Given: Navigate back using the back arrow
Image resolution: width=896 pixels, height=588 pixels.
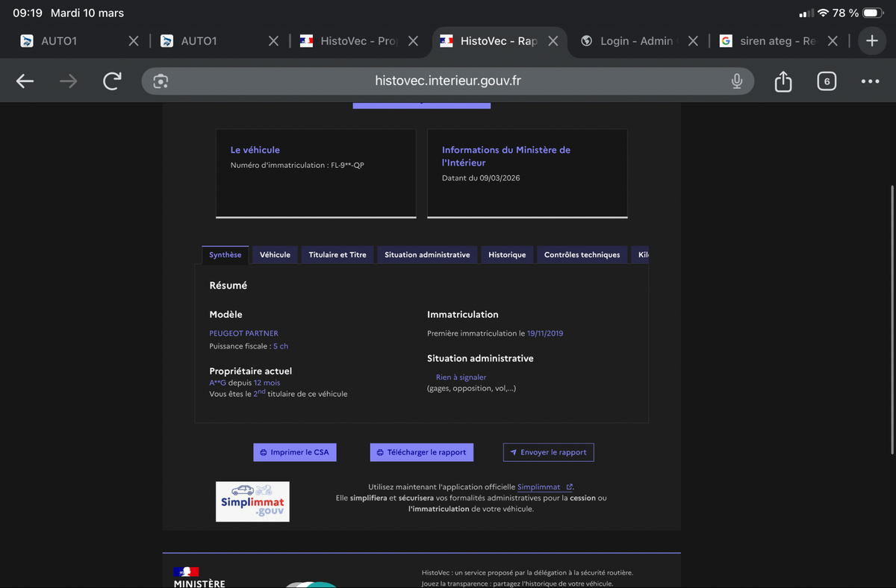Looking at the screenshot, I should click(25, 81).
